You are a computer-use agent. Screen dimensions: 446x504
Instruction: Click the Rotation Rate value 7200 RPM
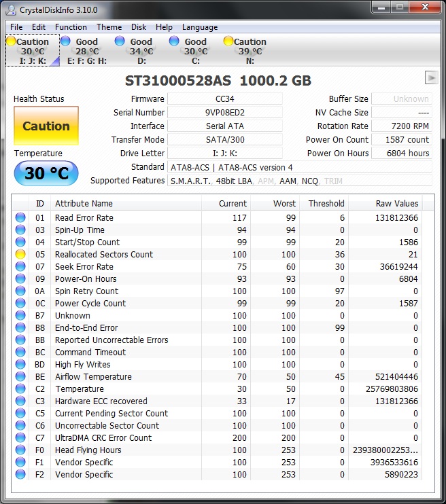coord(402,126)
